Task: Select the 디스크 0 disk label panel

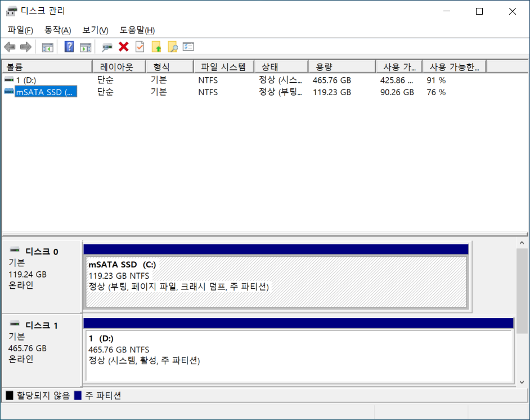Action: pos(42,276)
